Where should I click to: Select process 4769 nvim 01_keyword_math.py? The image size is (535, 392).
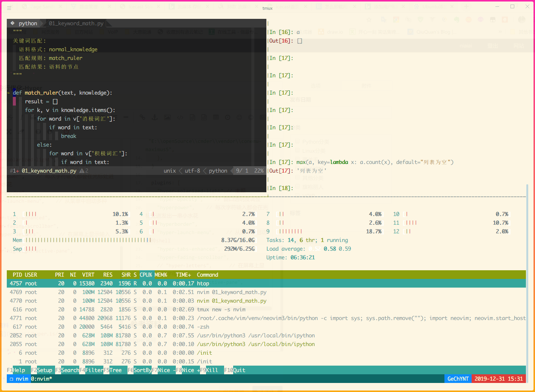(x=266, y=292)
